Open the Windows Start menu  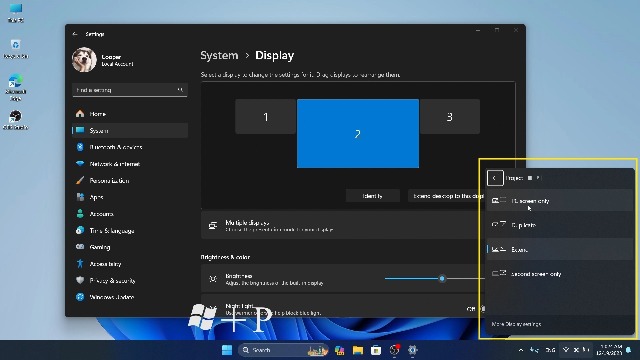coord(227,350)
